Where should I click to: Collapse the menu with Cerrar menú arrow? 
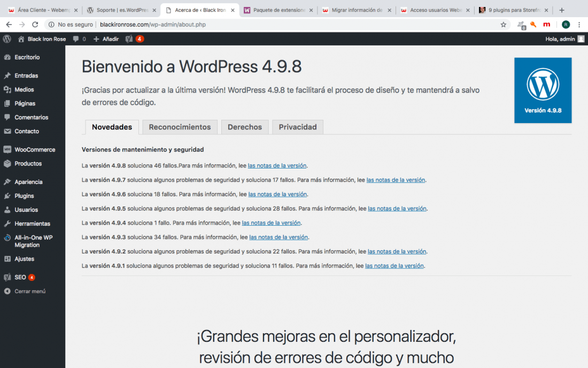tap(7, 291)
